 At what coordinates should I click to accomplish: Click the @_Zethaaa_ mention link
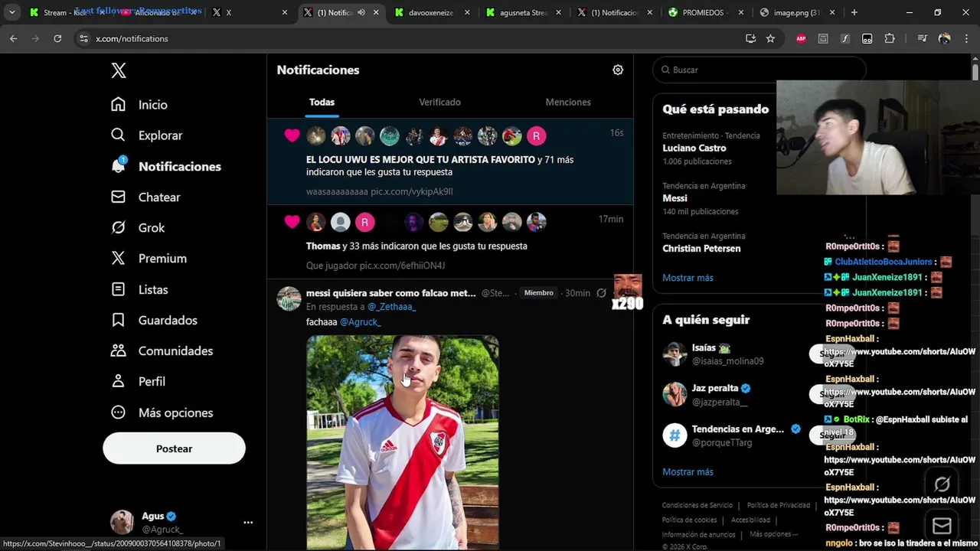click(391, 306)
